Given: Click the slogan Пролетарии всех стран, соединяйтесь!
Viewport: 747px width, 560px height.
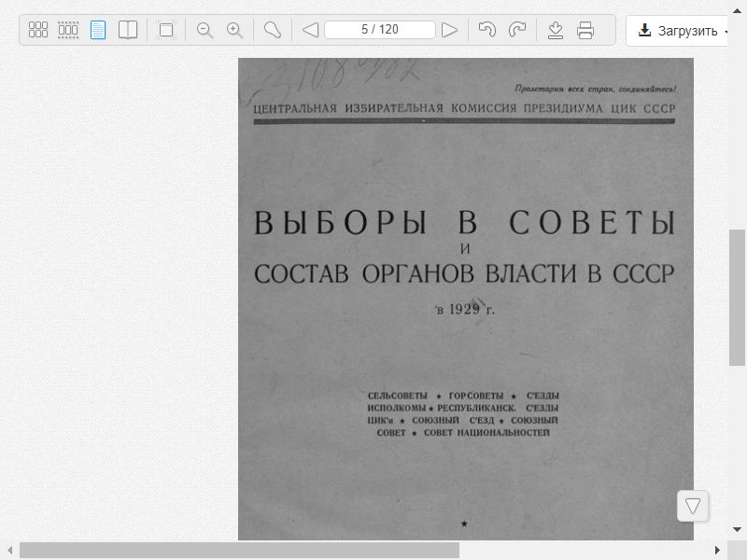Looking at the screenshot, I should 596,89.
